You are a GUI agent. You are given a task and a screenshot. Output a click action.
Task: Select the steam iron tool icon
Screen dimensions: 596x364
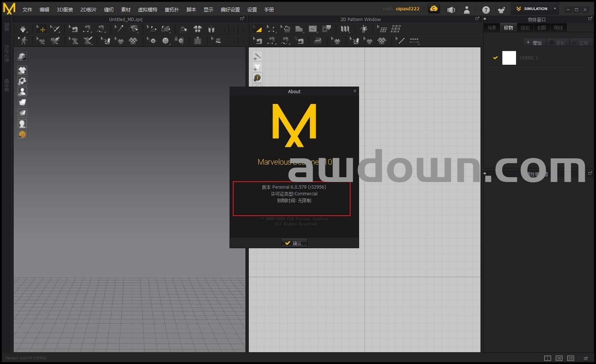tap(318, 41)
